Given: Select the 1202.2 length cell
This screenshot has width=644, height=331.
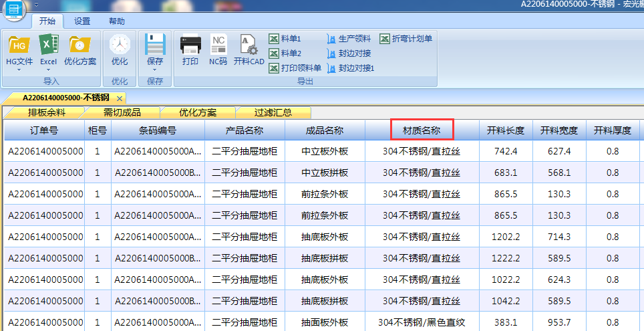Looking at the screenshot, I should pyautogui.click(x=506, y=237).
